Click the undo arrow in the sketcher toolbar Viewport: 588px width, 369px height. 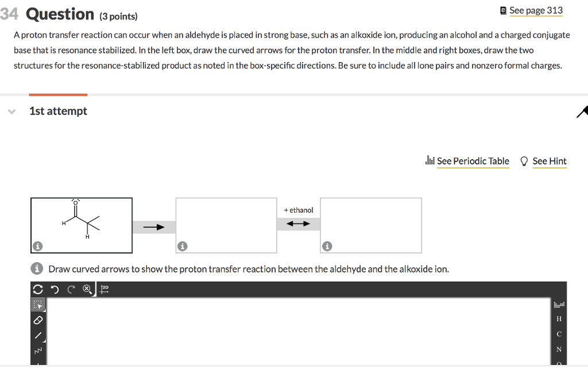coord(55,289)
